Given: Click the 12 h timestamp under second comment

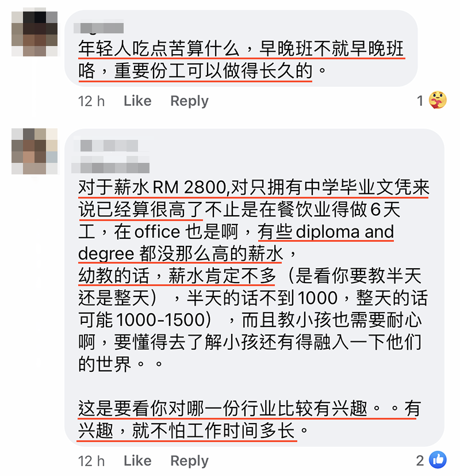Looking at the screenshot, I should click(91, 461).
